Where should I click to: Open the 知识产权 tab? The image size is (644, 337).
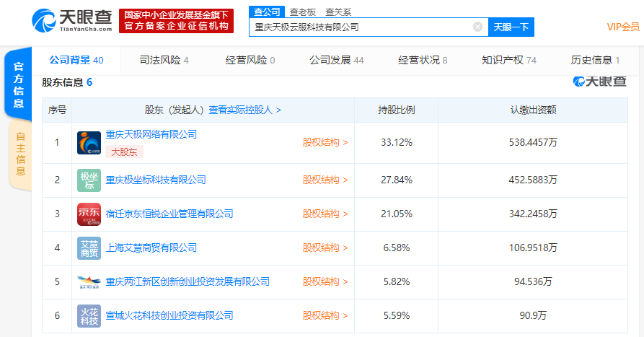(x=508, y=60)
